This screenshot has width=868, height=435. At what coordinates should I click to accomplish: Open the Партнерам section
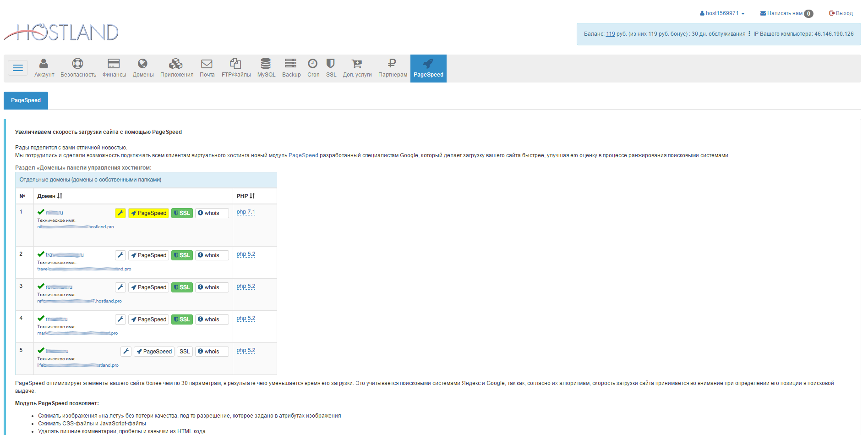click(393, 68)
